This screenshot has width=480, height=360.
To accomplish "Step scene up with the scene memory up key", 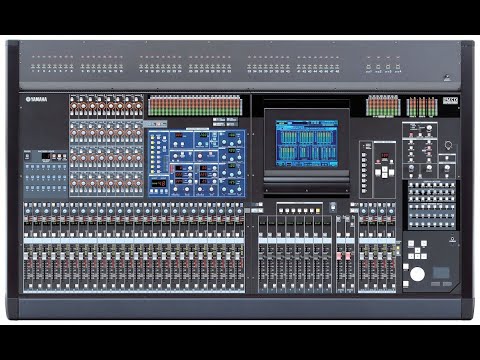I will pos(385,169).
